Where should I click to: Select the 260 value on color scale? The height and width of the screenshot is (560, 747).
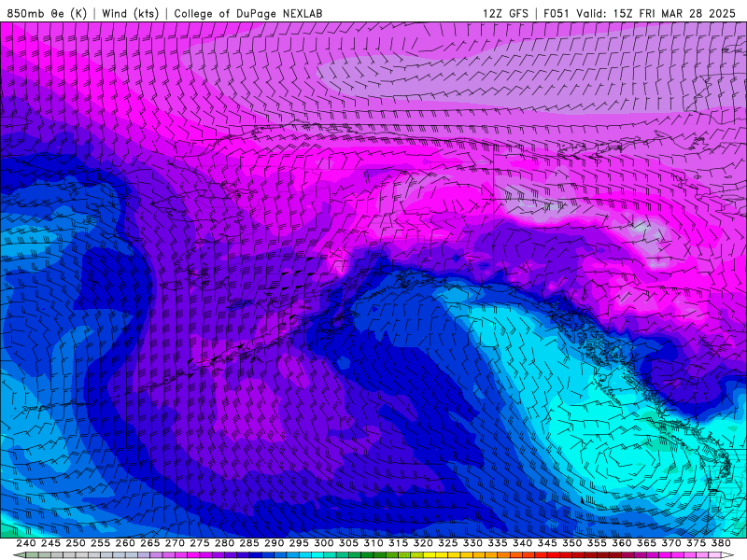[x=125, y=543]
